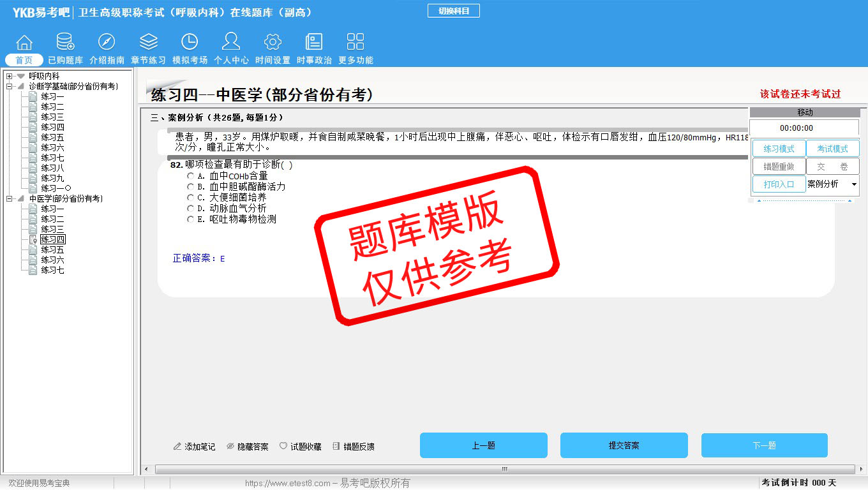
Task: Collapse the 诊断学基础 tree node
Action: pos(10,86)
